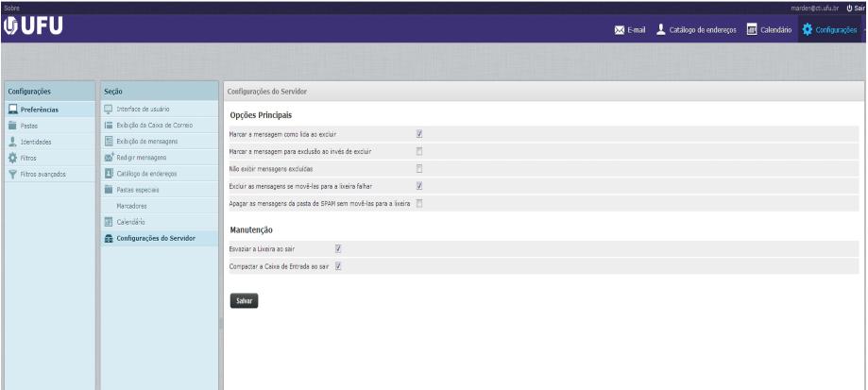The image size is (868, 390).
Task: Toggle 'Marcar a mensagem como lida ao excluir'
Action: (419, 135)
